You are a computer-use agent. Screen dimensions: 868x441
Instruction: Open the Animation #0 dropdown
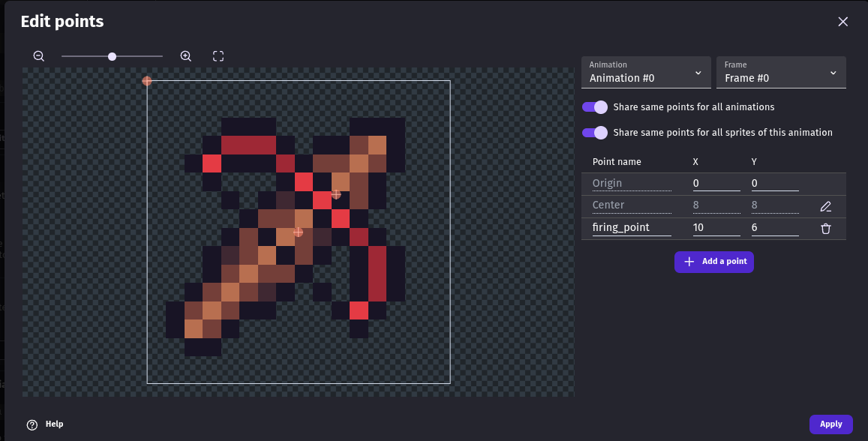tap(645, 72)
